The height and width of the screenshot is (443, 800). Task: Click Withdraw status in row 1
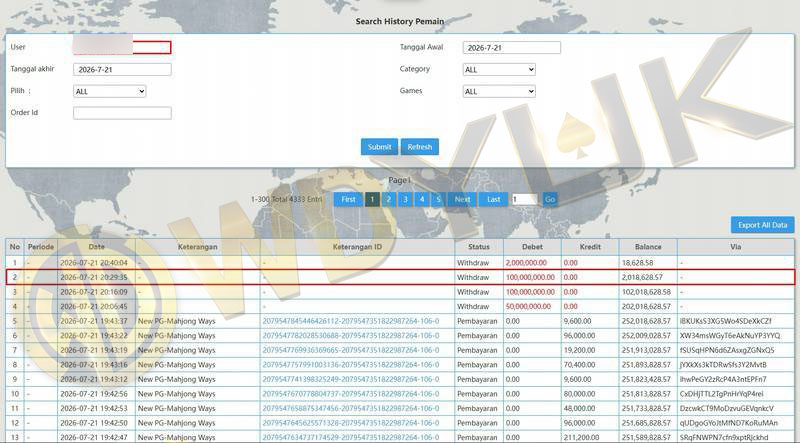click(473, 263)
